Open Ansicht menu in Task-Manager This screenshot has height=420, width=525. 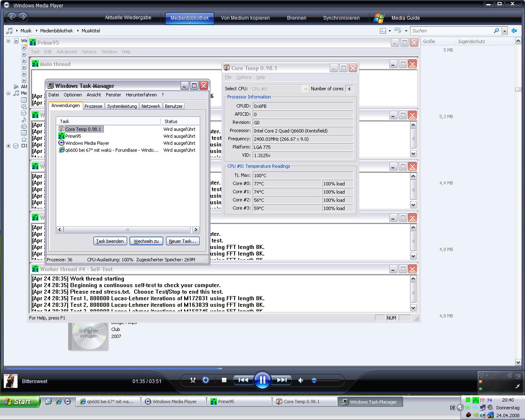[x=94, y=95]
